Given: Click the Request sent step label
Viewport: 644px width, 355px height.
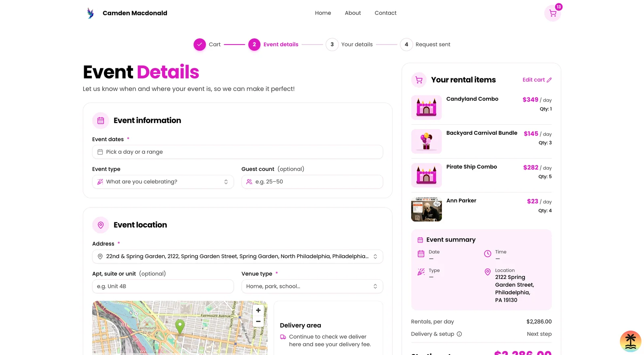Looking at the screenshot, I should [433, 45].
